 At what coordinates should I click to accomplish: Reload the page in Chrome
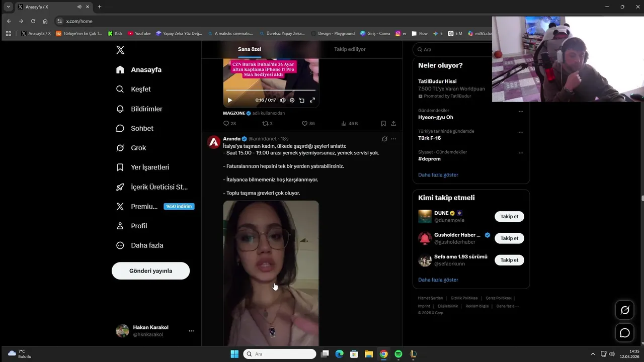click(33, 21)
